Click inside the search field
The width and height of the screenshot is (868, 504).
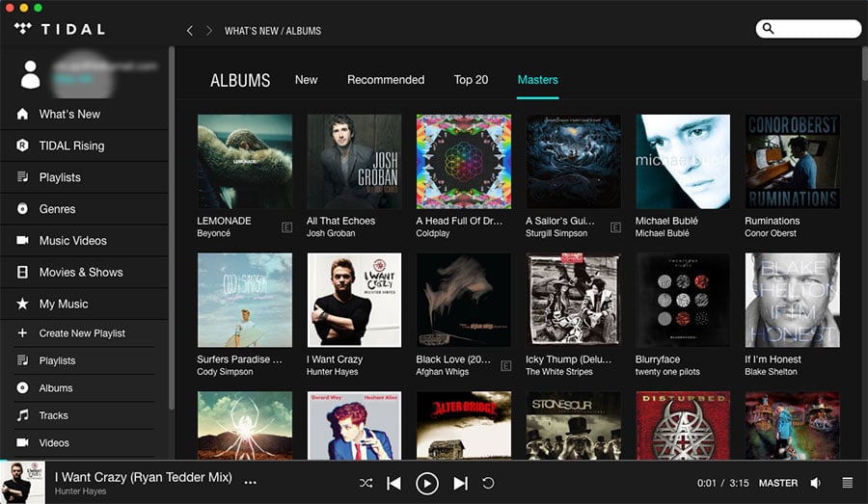809,29
